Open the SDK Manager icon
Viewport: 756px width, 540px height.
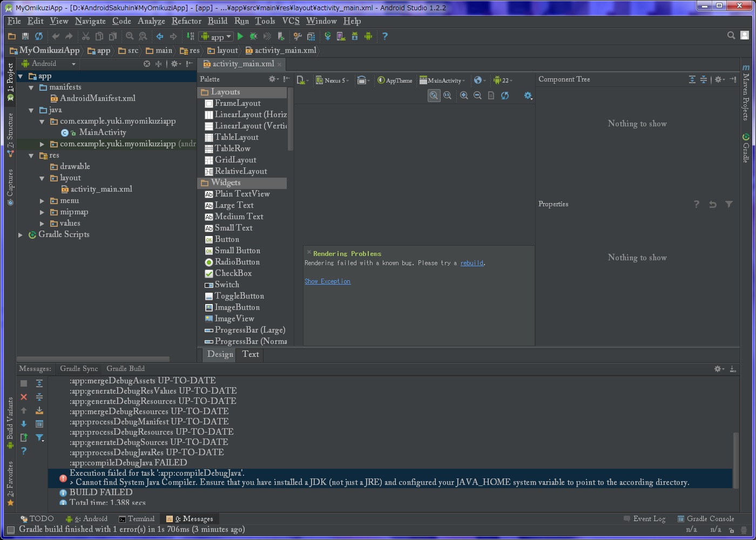pos(355,36)
